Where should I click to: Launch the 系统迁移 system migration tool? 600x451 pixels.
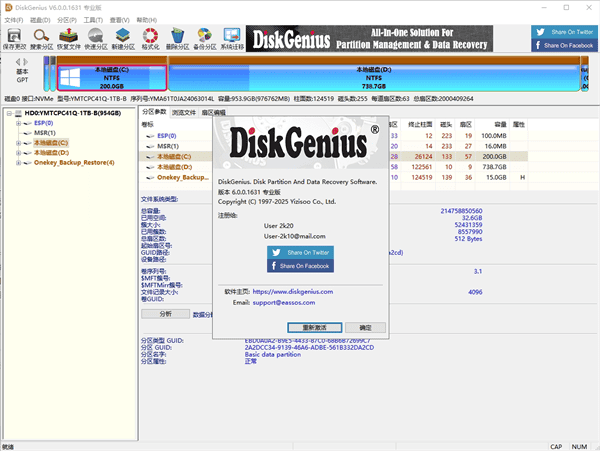[x=231, y=38]
